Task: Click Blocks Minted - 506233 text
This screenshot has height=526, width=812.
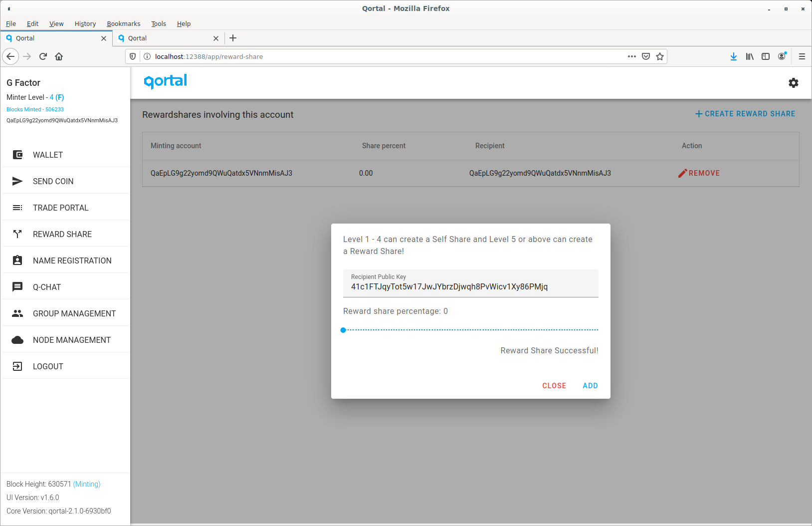Action: click(35, 109)
